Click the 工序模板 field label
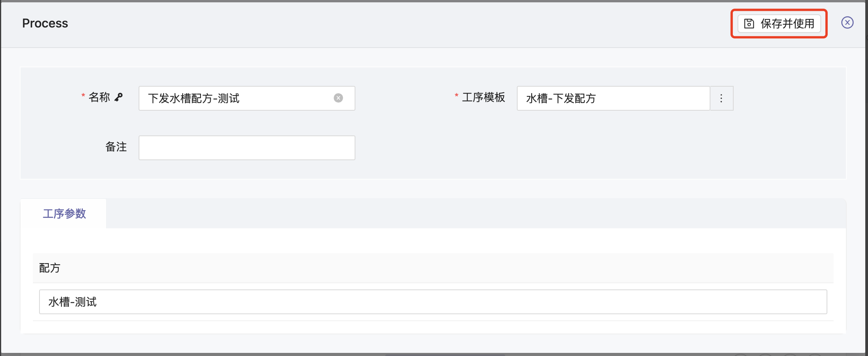Screen dimensions: 868x356 483,97
